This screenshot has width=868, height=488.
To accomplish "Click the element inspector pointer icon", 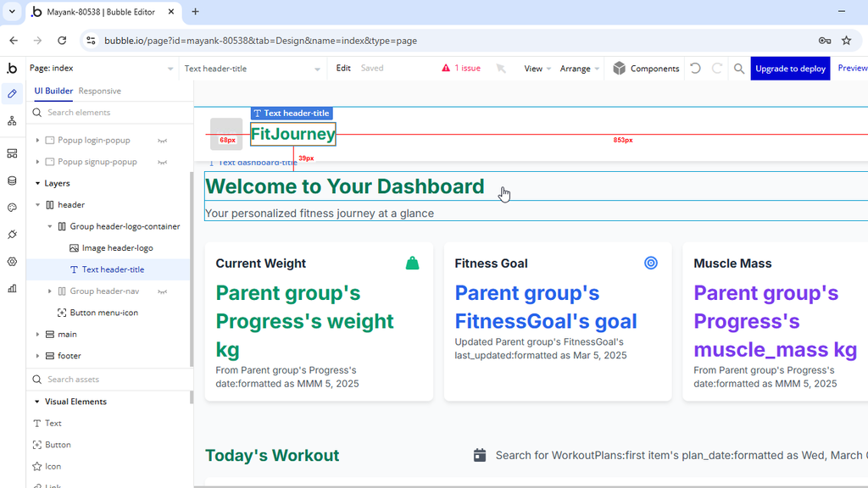I will point(501,68).
